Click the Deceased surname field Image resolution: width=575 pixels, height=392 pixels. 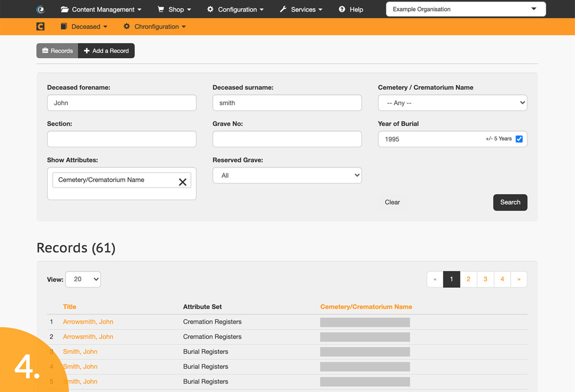(x=287, y=103)
